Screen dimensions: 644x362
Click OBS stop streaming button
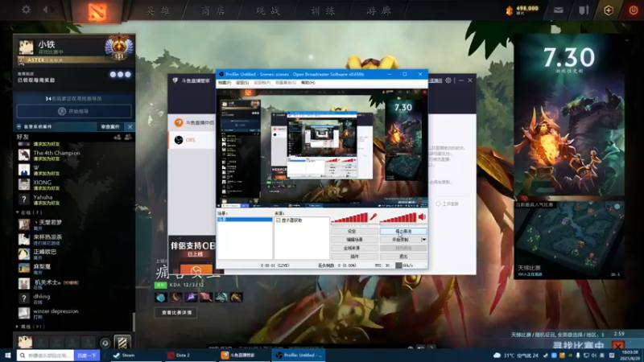click(403, 231)
